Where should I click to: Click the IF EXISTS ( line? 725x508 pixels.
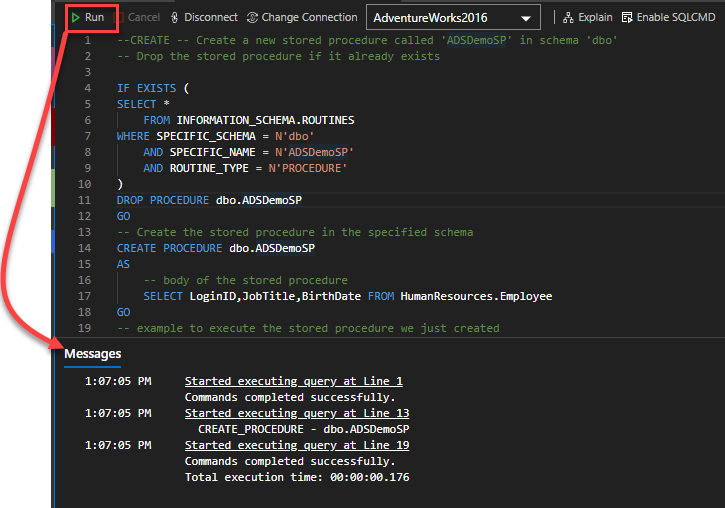(x=152, y=88)
